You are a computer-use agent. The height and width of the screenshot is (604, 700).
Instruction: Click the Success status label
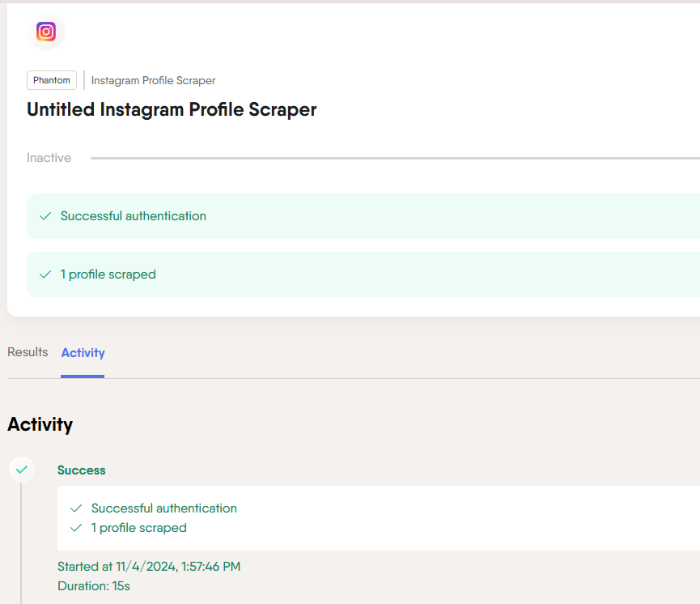tap(82, 470)
